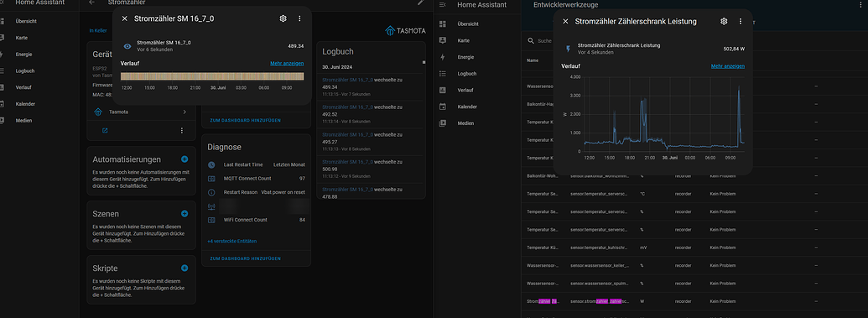Click the search magnifier icon beside Suche
The width and height of the screenshot is (868, 318).
pyautogui.click(x=531, y=40)
